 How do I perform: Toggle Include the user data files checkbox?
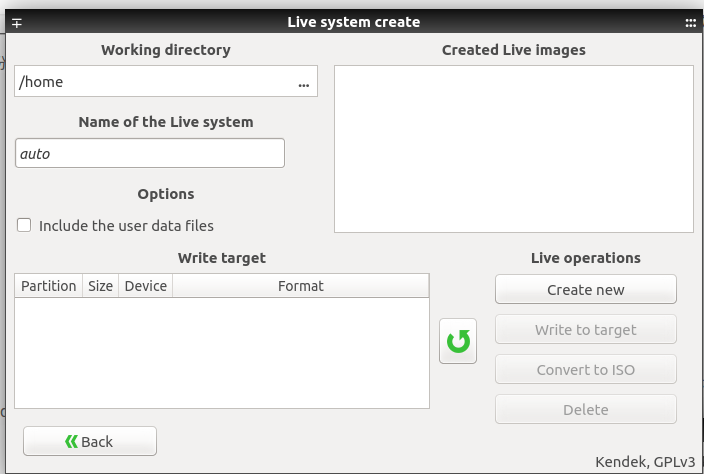24,226
